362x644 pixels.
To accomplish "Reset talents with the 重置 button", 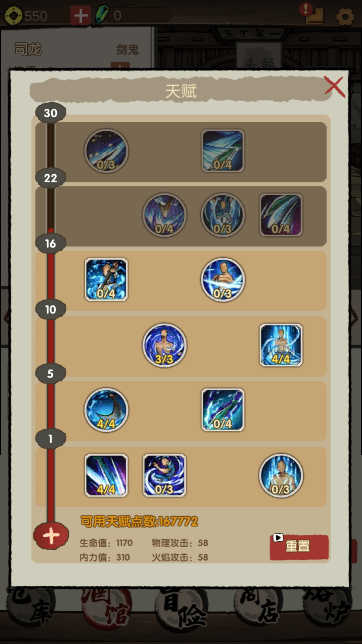I will point(299,547).
